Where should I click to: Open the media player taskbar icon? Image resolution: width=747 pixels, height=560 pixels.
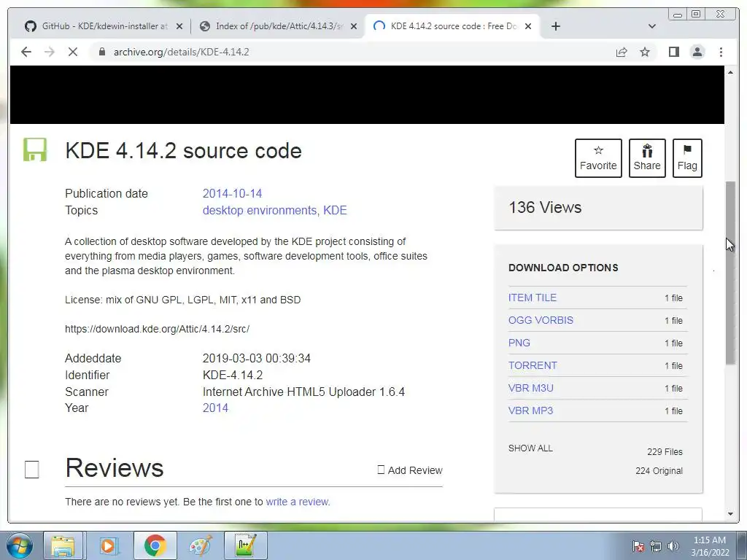coord(108,545)
